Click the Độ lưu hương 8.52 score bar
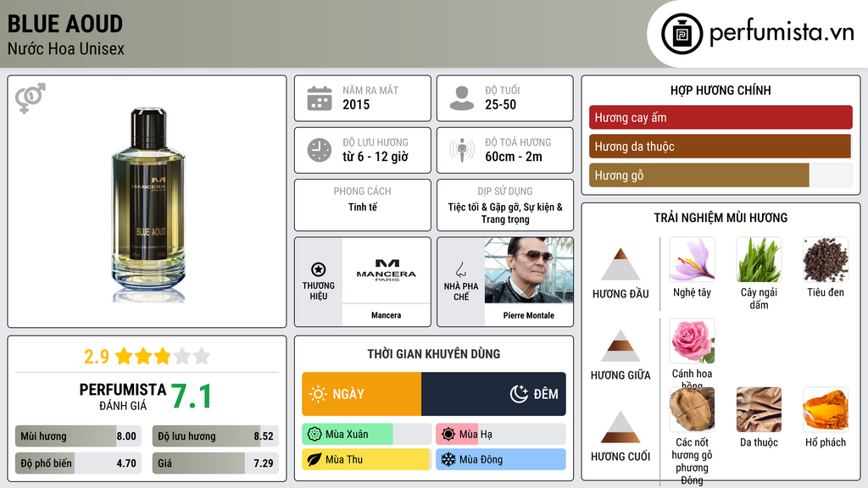 215,436
